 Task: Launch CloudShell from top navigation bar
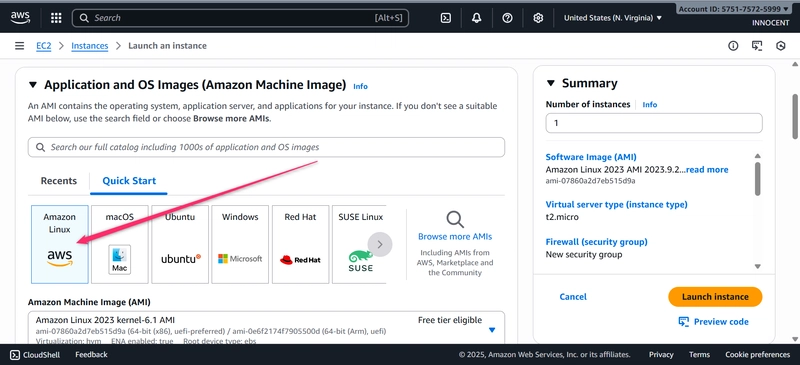point(445,18)
